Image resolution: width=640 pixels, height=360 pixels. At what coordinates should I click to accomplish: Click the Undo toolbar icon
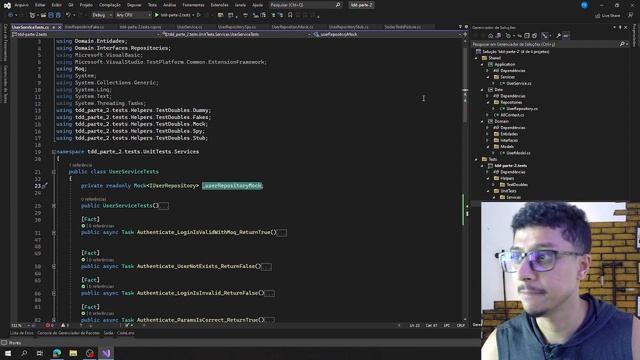click(69, 15)
